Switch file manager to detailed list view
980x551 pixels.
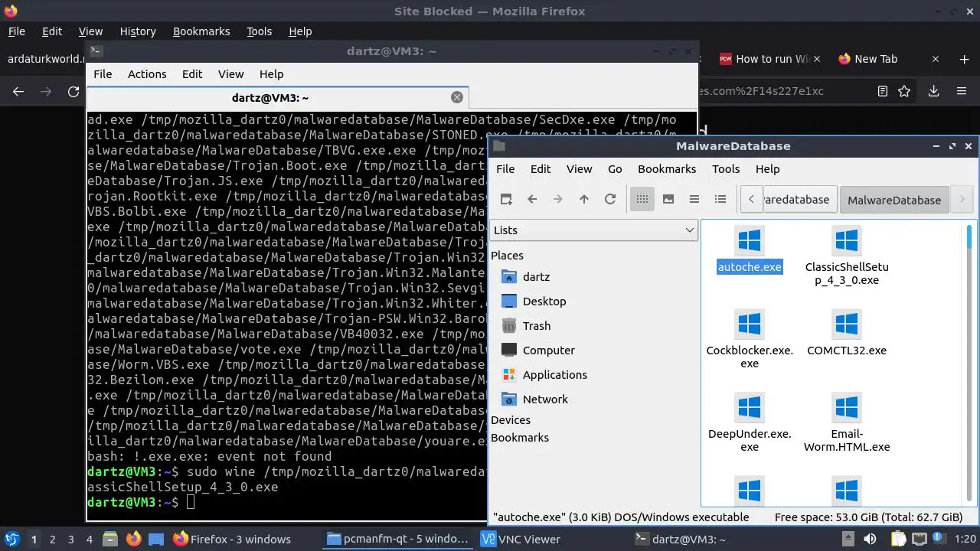(x=720, y=199)
